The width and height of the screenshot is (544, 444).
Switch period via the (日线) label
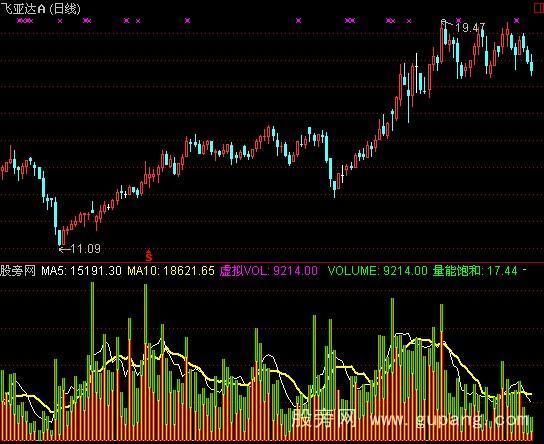click(x=65, y=8)
